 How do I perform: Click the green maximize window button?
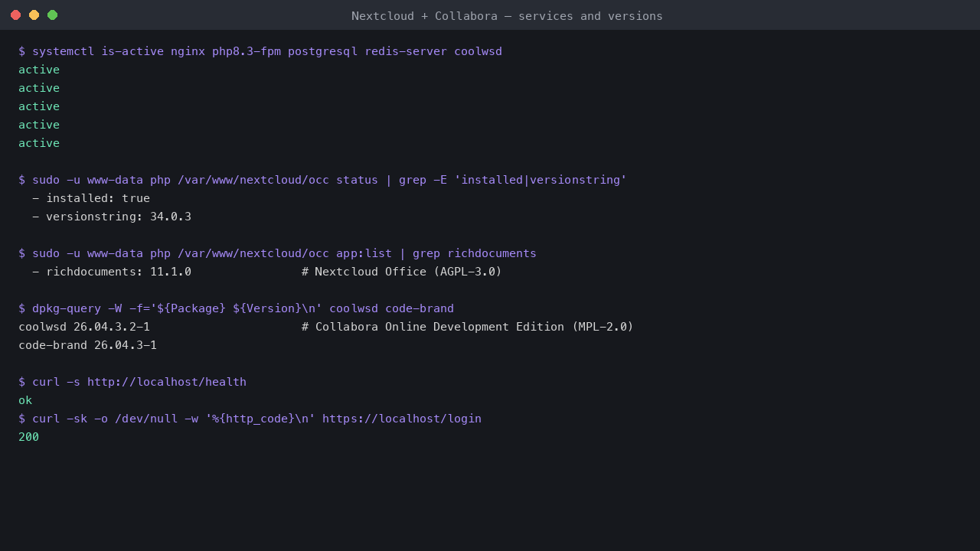pyautogui.click(x=52, y=15)
